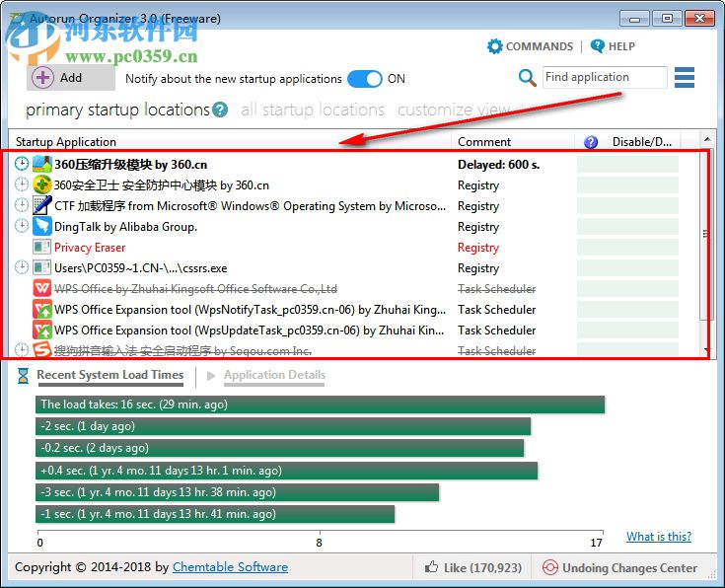
Task: Click the WpsUpdateTask expansion tool icon
Action: [42, 330]
